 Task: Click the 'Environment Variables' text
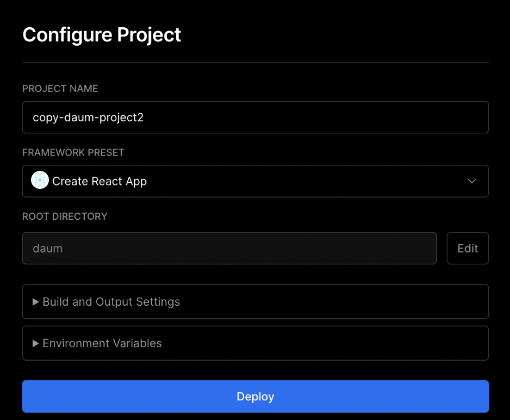(102, 343)
